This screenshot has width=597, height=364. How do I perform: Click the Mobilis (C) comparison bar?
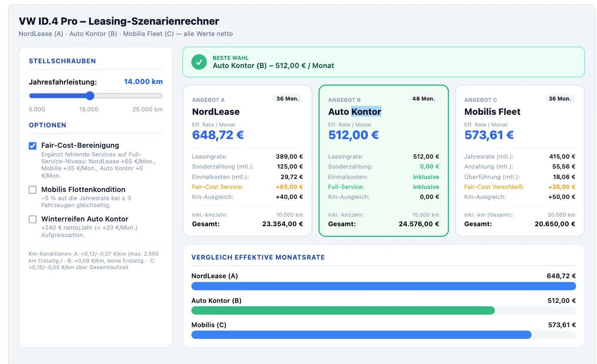tap(361, 335)
